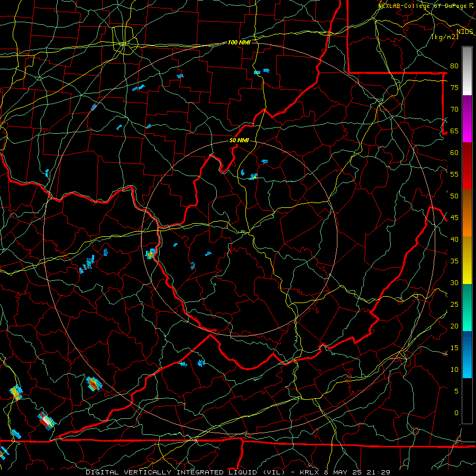Click the color scale value 50
The image size is (476, 476).
coord(454,196)
